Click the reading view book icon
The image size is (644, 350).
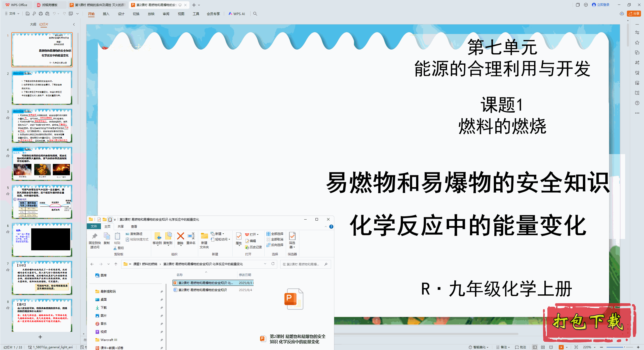coord(551,347)
